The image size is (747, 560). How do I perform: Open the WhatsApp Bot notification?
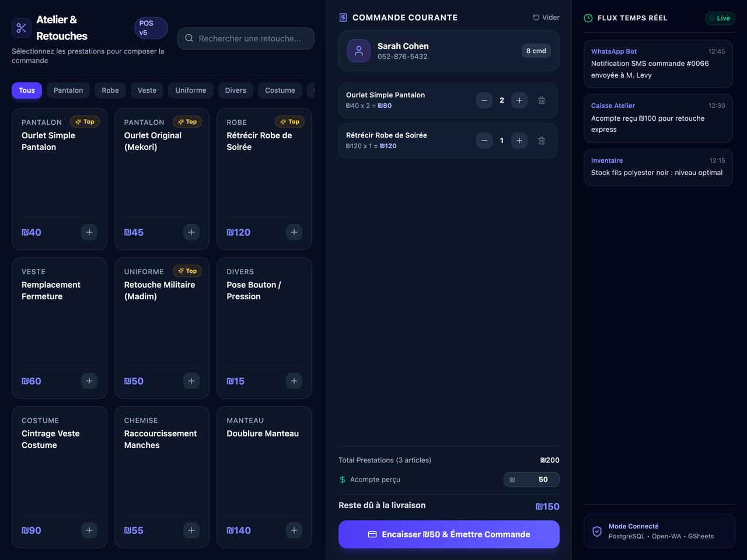658,64
